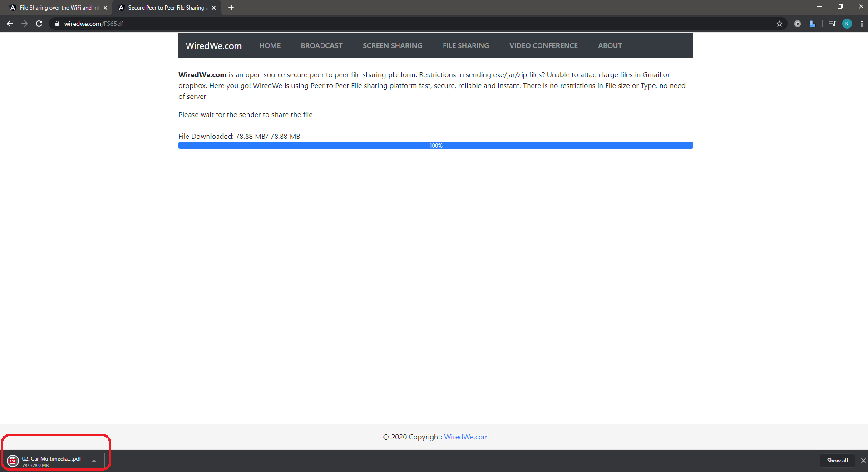Open the round extension icon in toolbar
The height and width of the screenshot is (472, 868).
798,24
